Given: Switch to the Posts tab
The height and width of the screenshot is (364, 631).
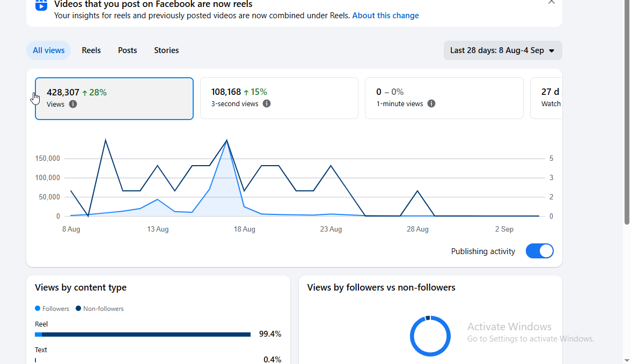Looking at the screenshot, I should [x=128, y=50].
